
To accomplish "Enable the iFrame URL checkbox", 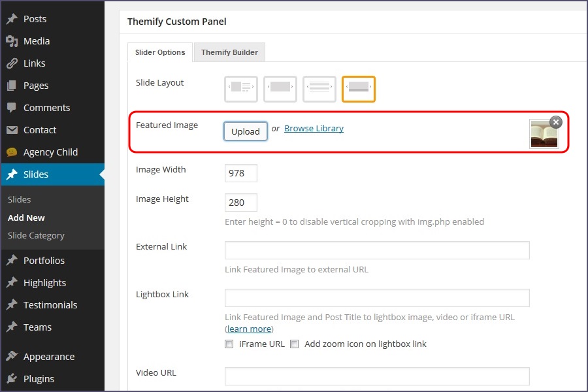I will pos(229,344).
